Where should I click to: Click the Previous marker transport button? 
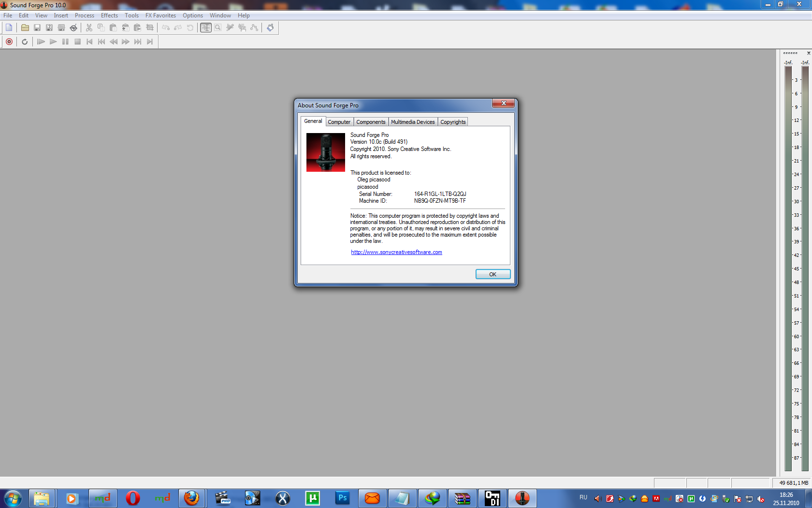[101, 42]
